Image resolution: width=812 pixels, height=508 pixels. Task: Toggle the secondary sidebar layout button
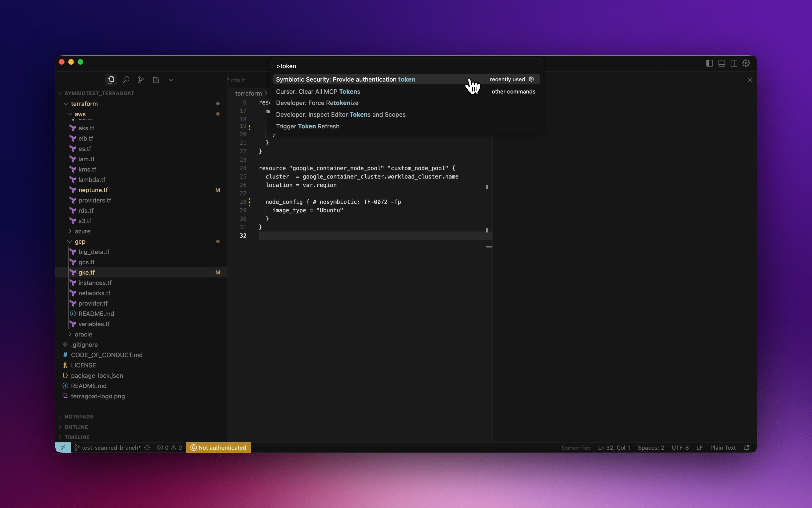(734, 63)
